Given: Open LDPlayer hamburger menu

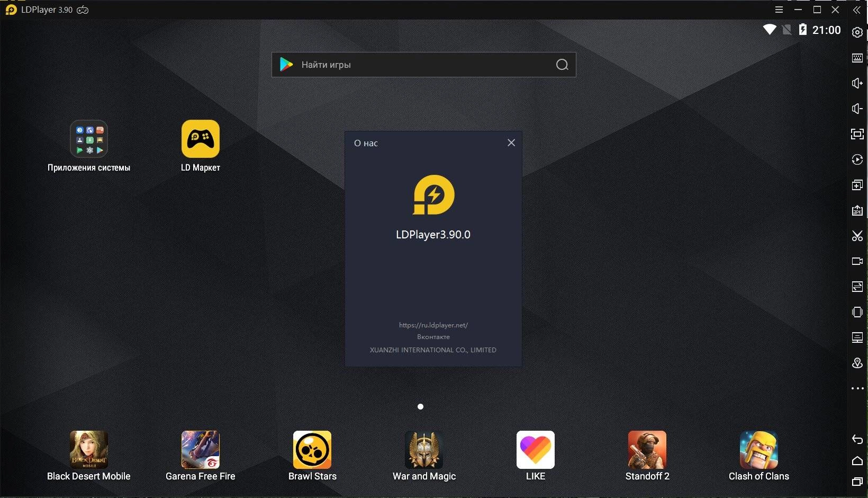Looking at the screenshot, I should coord(779,10).
